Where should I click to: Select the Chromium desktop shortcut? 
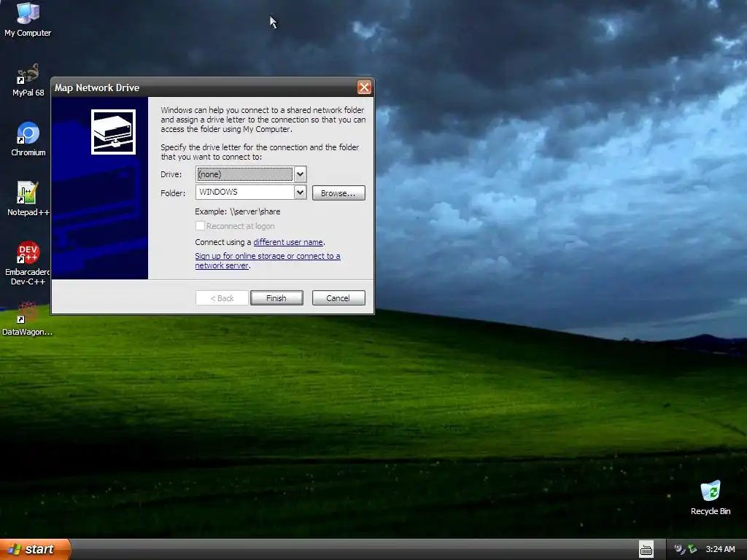click(28, 139)
